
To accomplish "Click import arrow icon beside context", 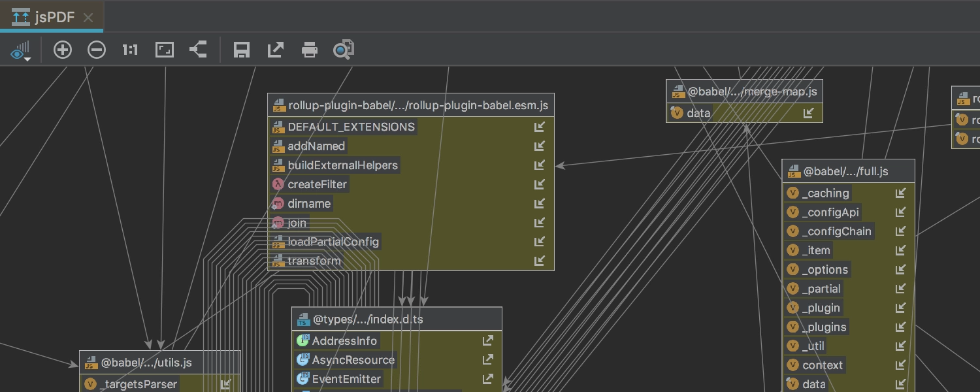I will click(901, 365).
